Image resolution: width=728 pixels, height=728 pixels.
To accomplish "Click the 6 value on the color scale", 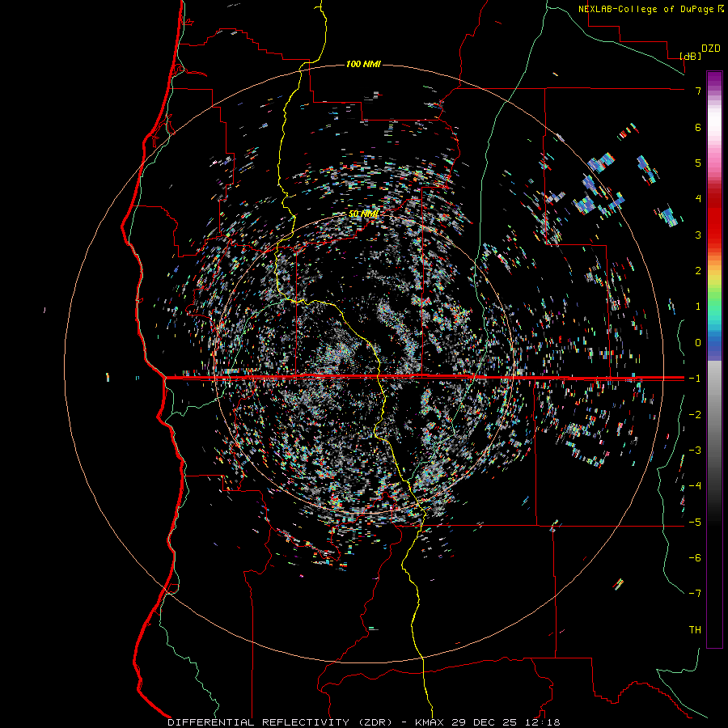I will click(698, 127).
